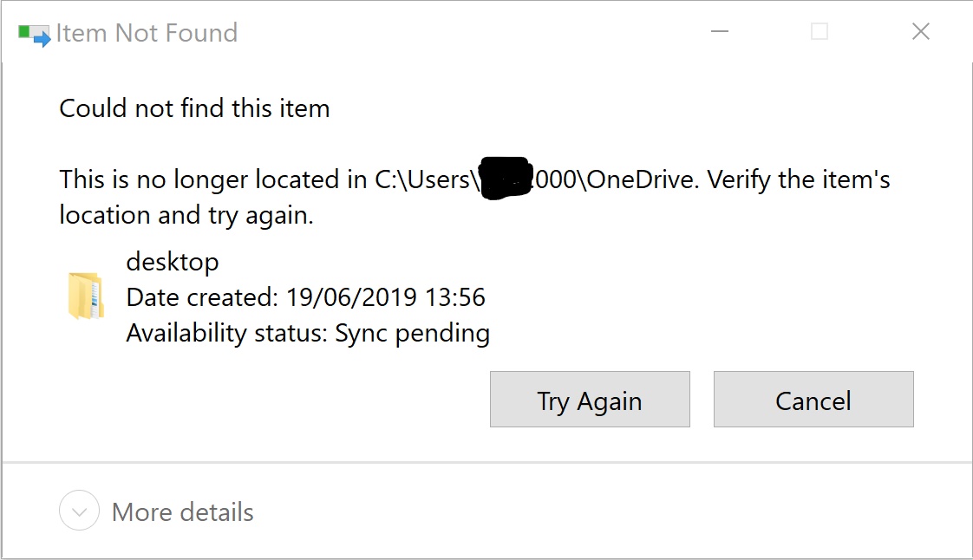
Task: Click the Item Not Found title text
Action: 147,32
